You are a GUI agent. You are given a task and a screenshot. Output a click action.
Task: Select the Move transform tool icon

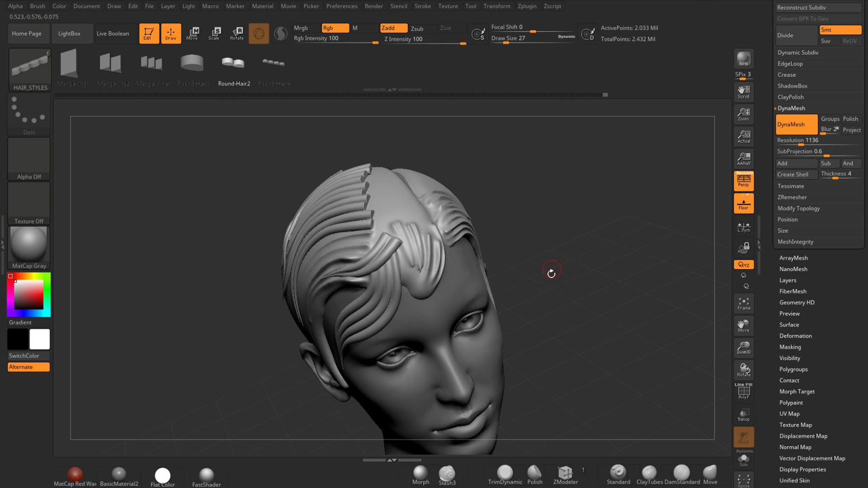point(193,33)
